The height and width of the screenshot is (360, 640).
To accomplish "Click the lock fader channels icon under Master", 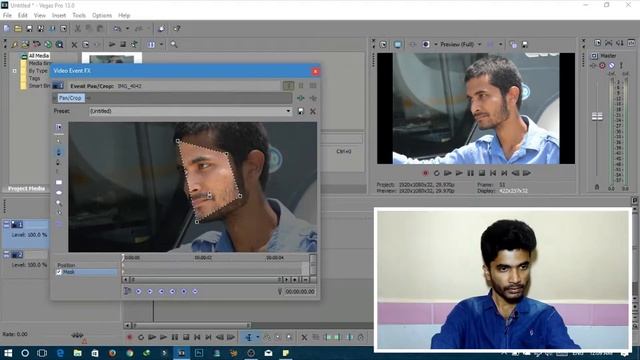I will point(597,187).
